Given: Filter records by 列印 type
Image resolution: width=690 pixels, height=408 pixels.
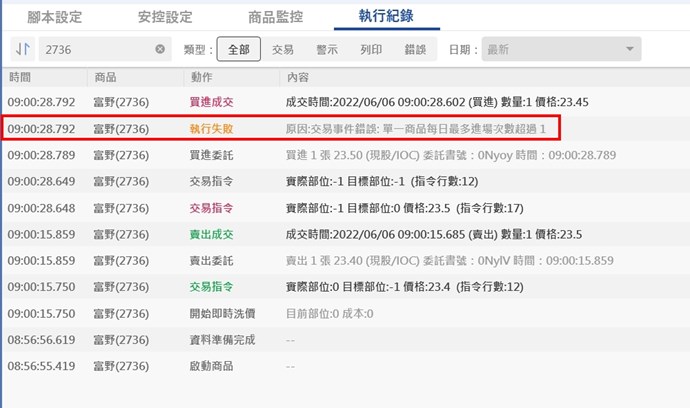Looking at the screenshot, I should pos(371,49).
